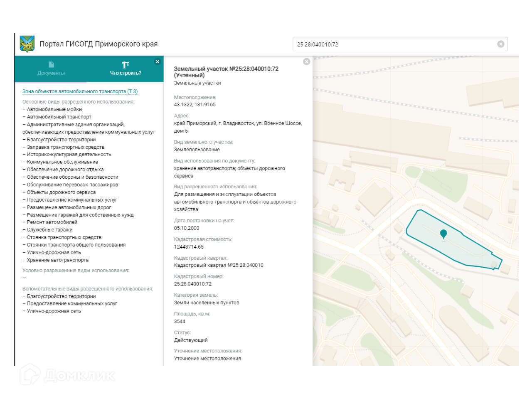Select the text 'Заправка транспортных средств'
Screen dimensions: 532x399
66,147
